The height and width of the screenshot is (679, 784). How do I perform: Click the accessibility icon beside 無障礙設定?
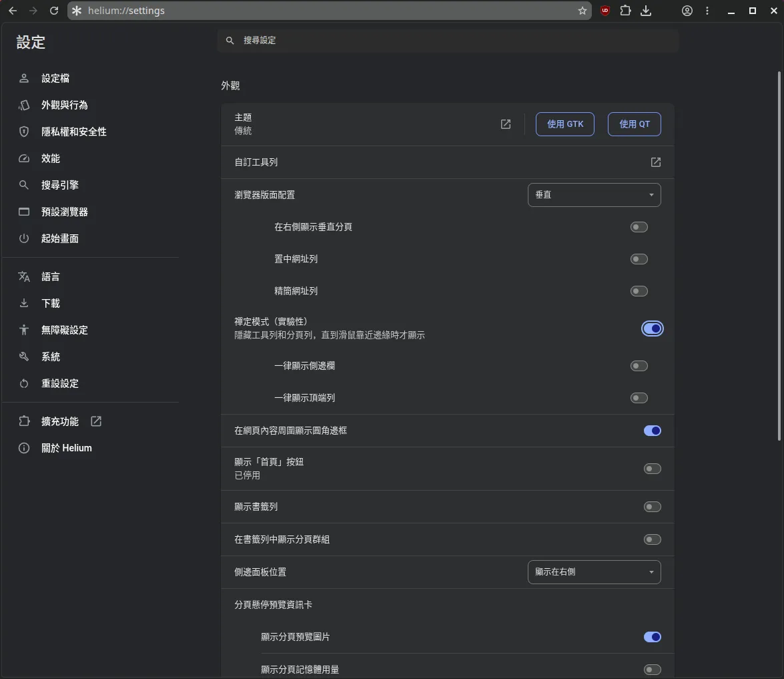click(24, 330)
